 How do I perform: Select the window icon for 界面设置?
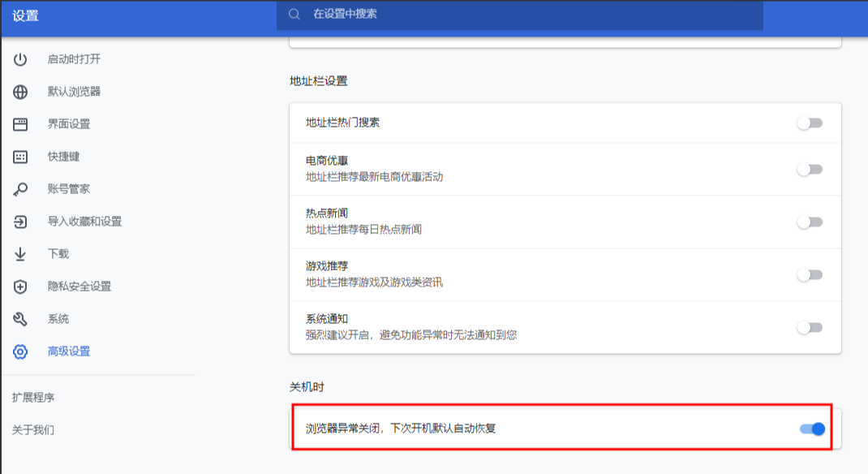pyautogui.click(x=20, y=124)
